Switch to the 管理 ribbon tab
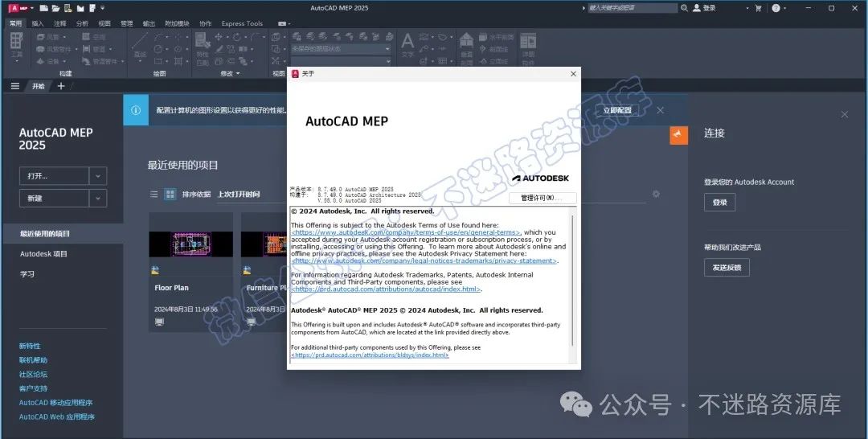 coord(126,23)
